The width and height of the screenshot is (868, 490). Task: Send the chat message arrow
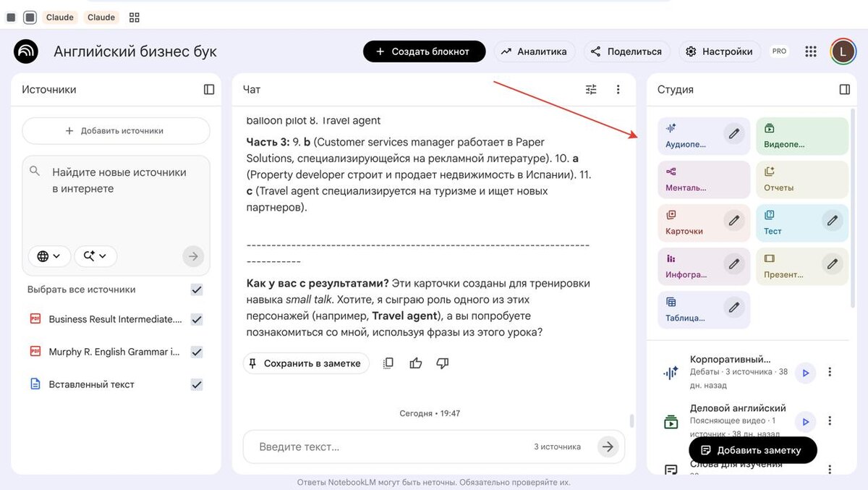[608, 447]
